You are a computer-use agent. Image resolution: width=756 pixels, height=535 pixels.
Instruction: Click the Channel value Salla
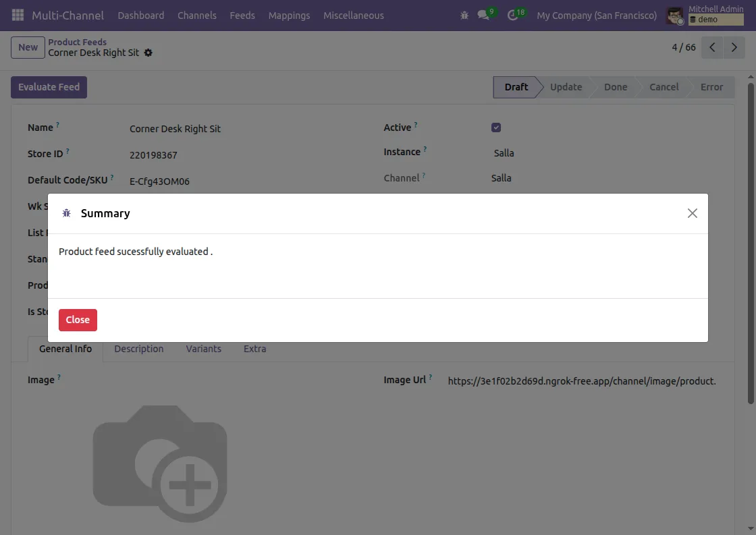coord(502,178)
